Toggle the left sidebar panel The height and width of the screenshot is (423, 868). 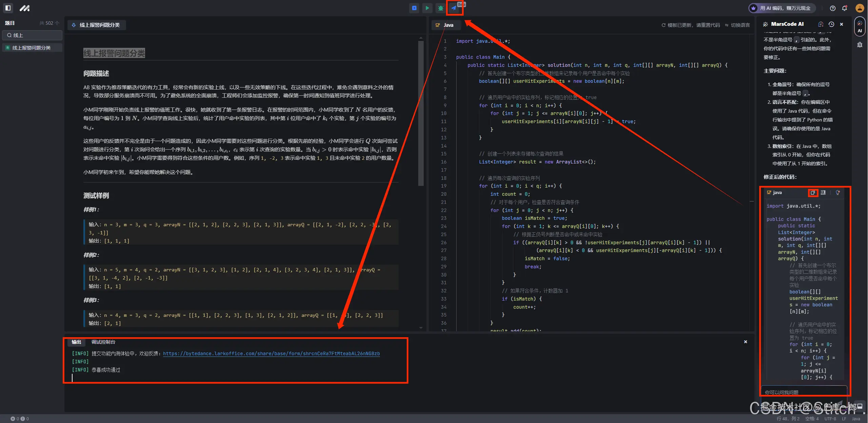pos(8,8)
